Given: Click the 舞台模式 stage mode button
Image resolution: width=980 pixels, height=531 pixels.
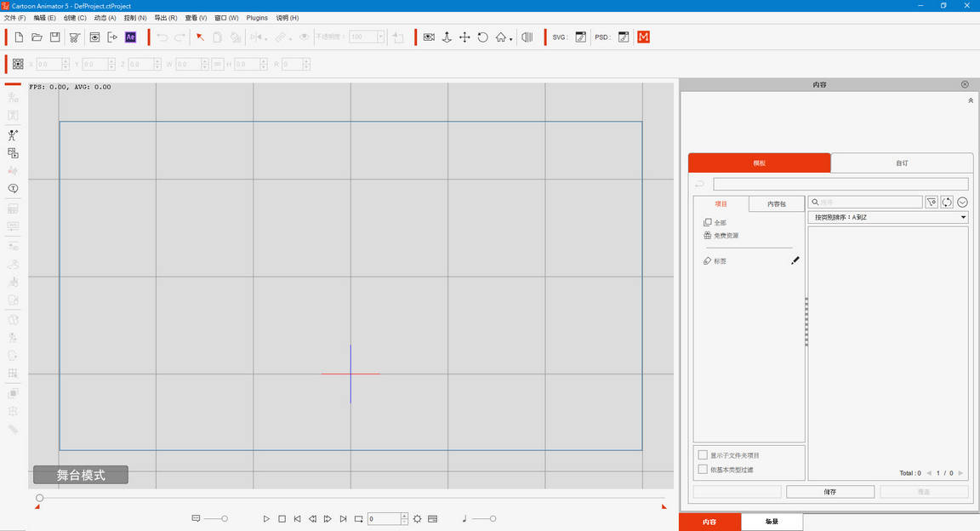Looking at the screenshot, I should pyautogui.click(x=81, y=475).
